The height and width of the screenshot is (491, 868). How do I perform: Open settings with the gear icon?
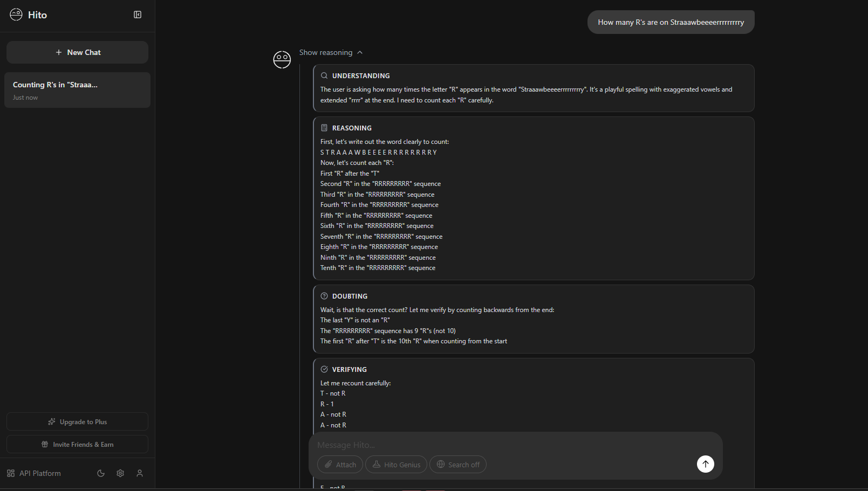pos(120,473)
